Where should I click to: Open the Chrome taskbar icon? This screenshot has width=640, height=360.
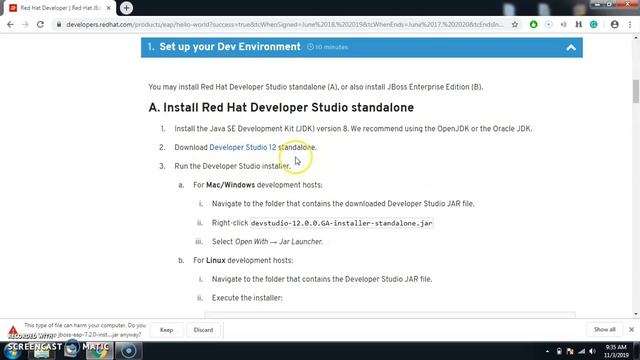pos(99,351)
